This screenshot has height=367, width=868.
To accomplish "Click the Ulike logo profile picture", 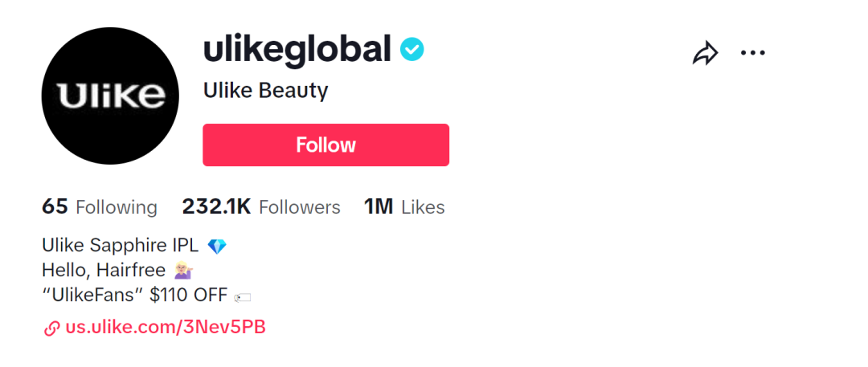I will point(110,96).
